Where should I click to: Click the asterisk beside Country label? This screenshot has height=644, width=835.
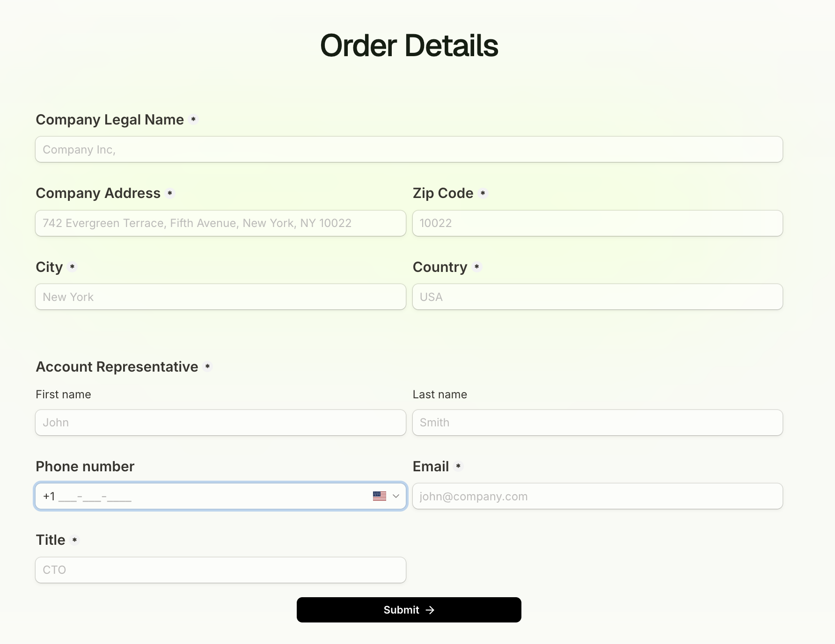pos(477,267)
